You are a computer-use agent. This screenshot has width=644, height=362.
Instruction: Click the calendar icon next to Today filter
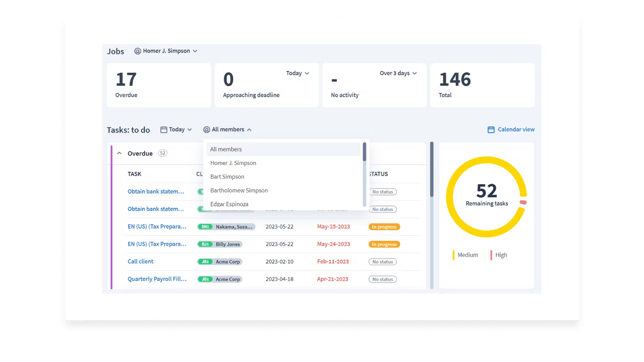[x=164, y=130]
